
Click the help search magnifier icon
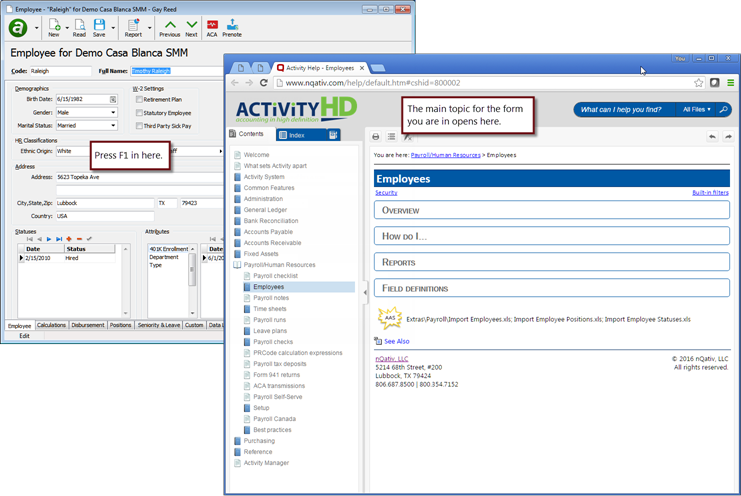724,110
